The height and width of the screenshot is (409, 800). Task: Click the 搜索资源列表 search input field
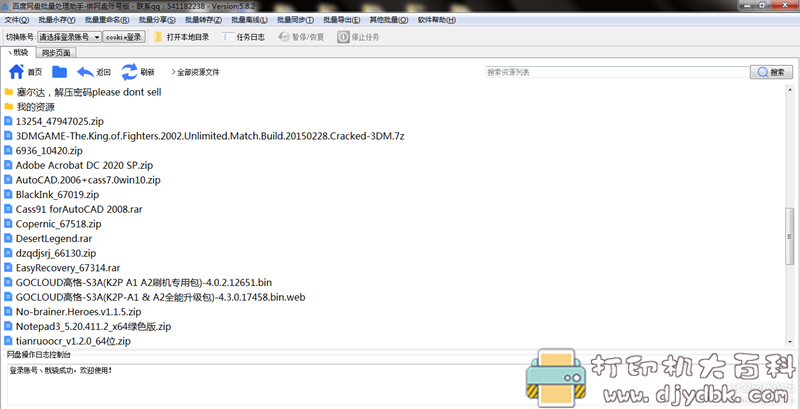616,72
